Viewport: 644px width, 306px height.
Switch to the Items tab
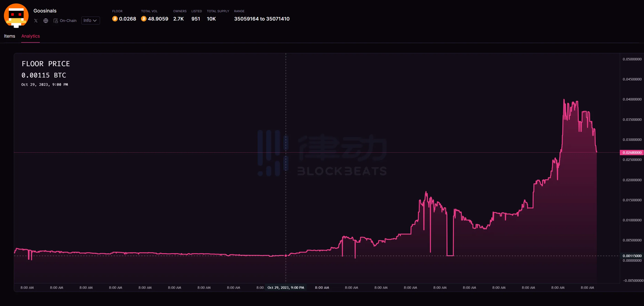coord(9,36)
